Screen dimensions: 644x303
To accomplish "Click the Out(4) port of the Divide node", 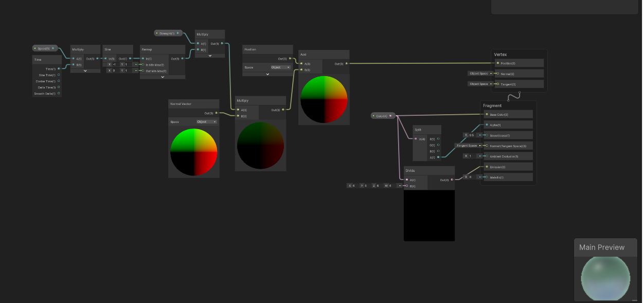I will pyautogui.click(x=452, y=180).
